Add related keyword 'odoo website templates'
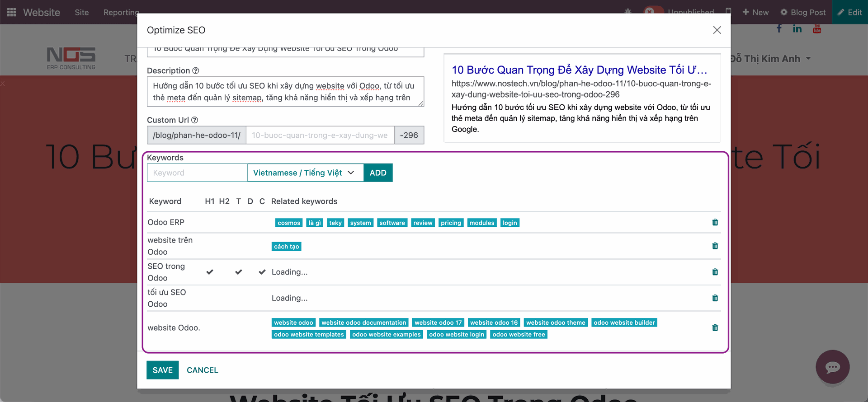Screen dimensions: 868x402 point(309,334)
